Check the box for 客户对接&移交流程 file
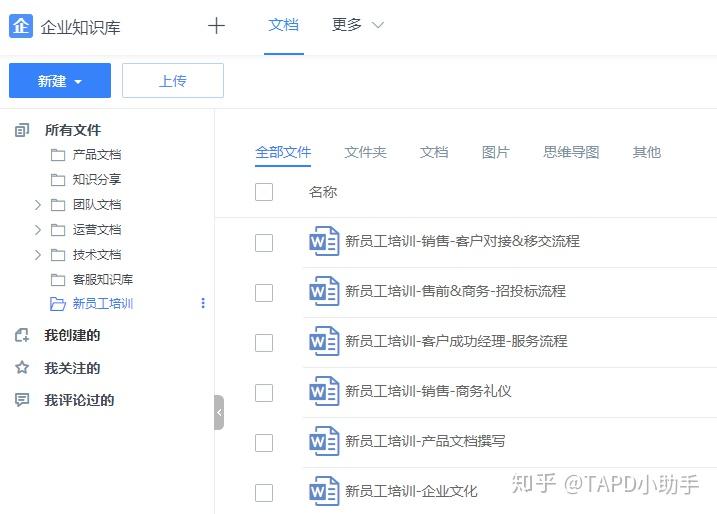The width and height of the screenshot is (717, 514). pos(264,243)
